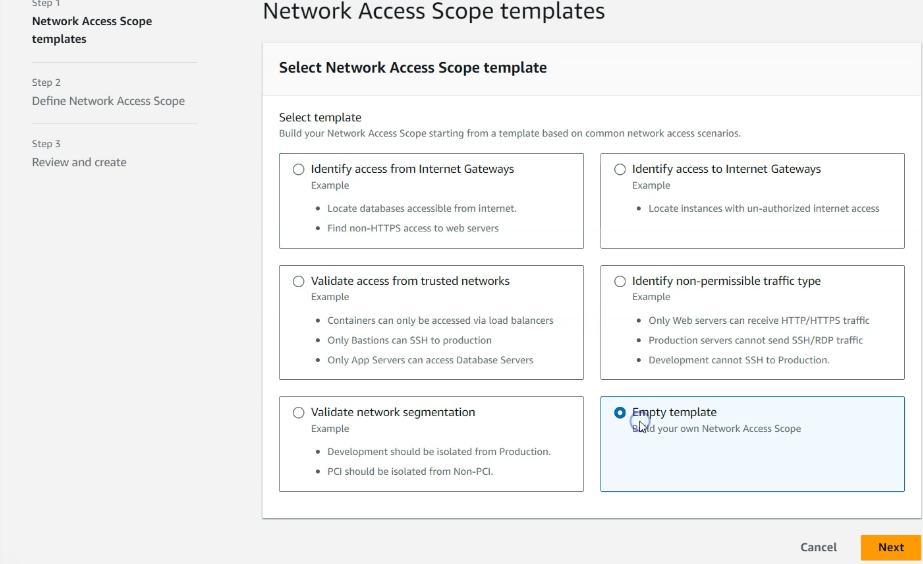The height and width of the screenshot is (564, 923).
Task: Click the Cancel button
Action: [818, 547]
